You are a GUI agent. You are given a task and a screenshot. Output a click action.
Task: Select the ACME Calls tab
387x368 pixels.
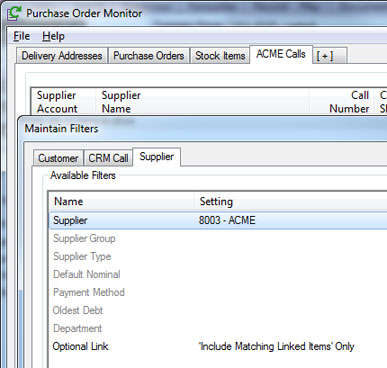tap(281, 54)
